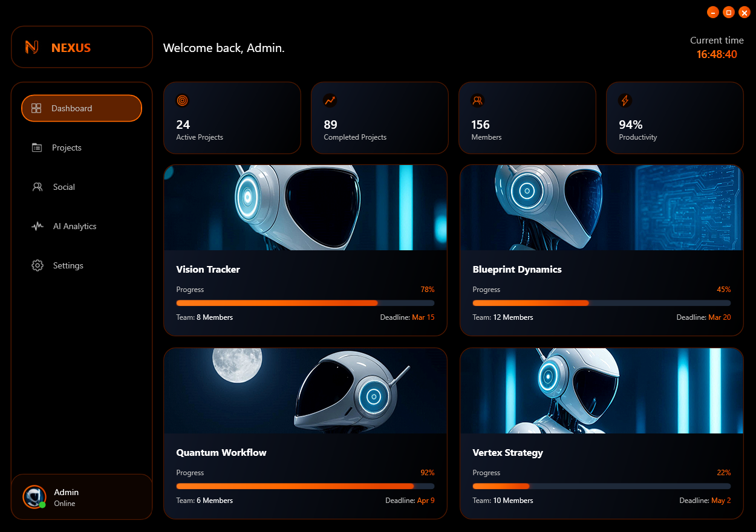The height and width of the screenshot is (532, 756).
Task: Click the AI Analytics pulse icon
Action: tap(37, 226)
